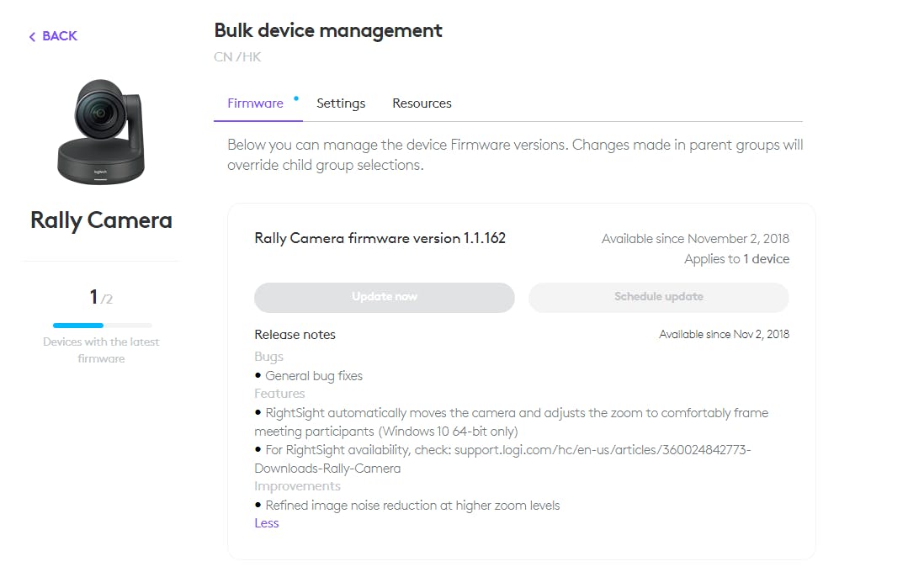Click the Bulk device management heading

point(327,30)
